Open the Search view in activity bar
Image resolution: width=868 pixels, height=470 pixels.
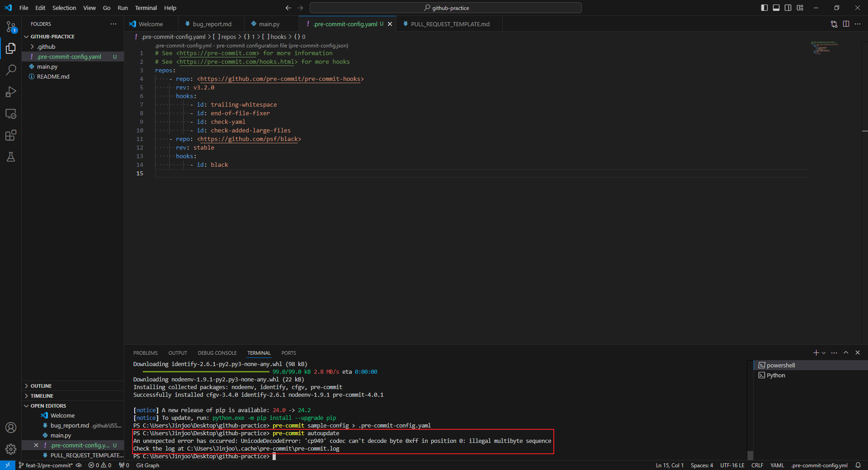pos(11,70)
